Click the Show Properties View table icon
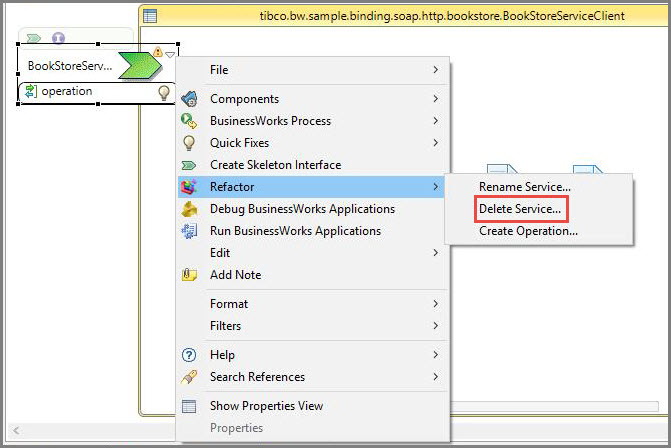The width and height of the screenshot is (671, 448). point(189,406)
